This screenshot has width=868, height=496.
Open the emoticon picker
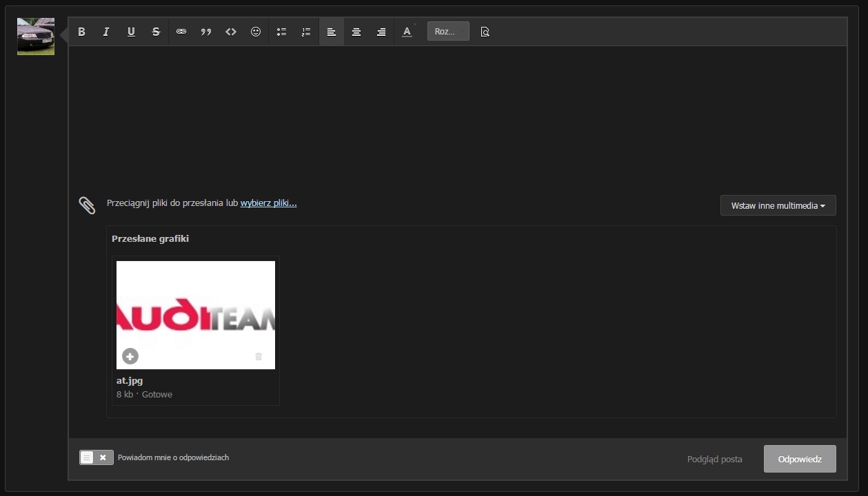point(256,32)
